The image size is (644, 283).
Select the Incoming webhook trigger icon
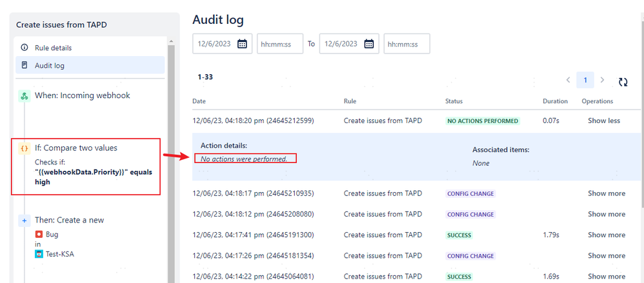coord(25,96)
